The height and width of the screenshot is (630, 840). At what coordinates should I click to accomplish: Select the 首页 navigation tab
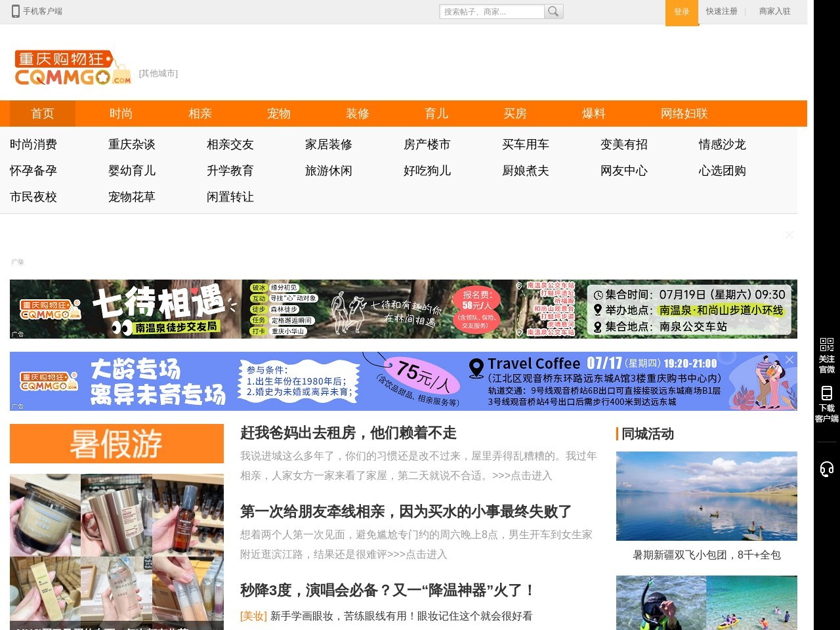(43, 114)
